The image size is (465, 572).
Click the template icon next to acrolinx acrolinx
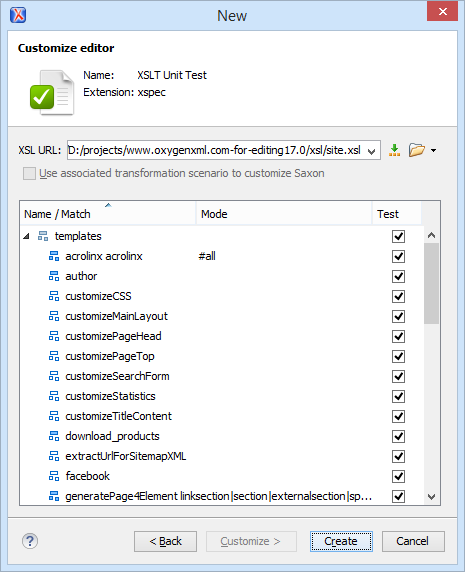click(54, 256)
